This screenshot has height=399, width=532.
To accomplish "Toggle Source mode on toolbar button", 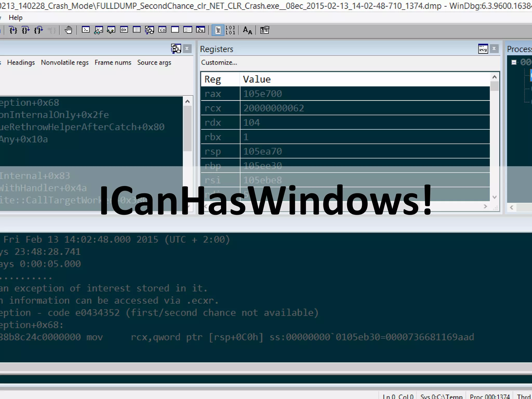I will [218, 30].
